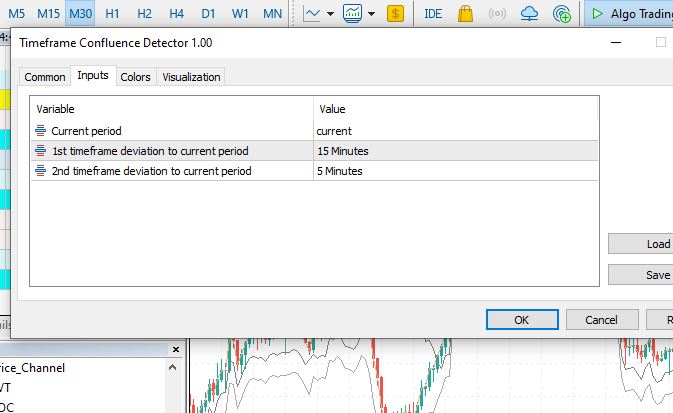Open the Market shopping bag icon
The height and width of the screenshot is (413, 673).
(x=465, y=14)
